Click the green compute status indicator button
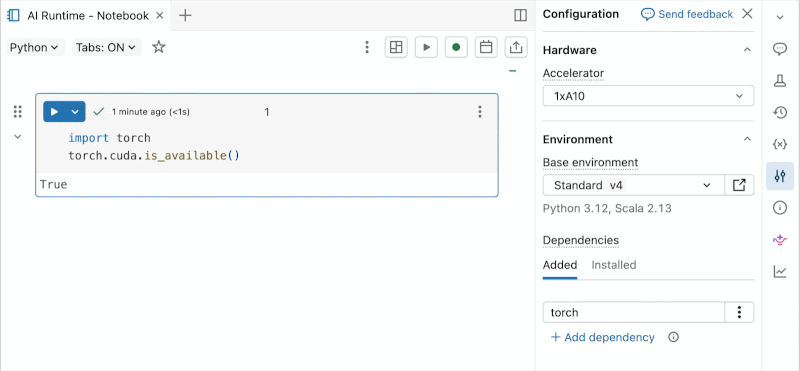 click(456, 47)
